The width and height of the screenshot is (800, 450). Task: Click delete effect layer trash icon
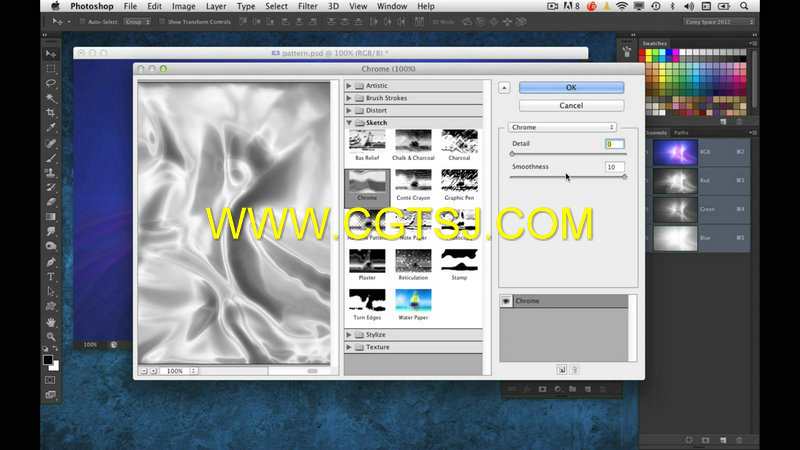coord(574,369)
